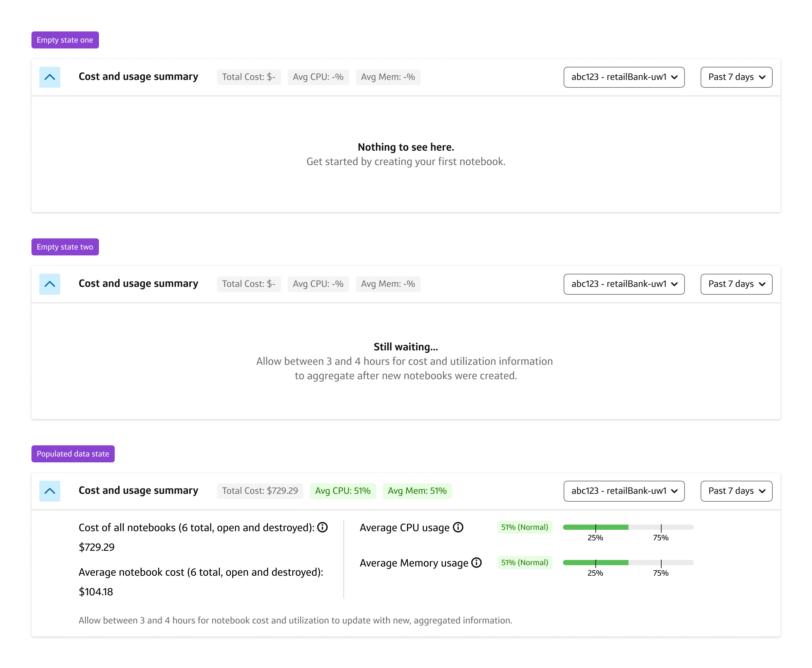
Task: Click info icon beside Cost of all notebooks
Action: click(322, 527)
